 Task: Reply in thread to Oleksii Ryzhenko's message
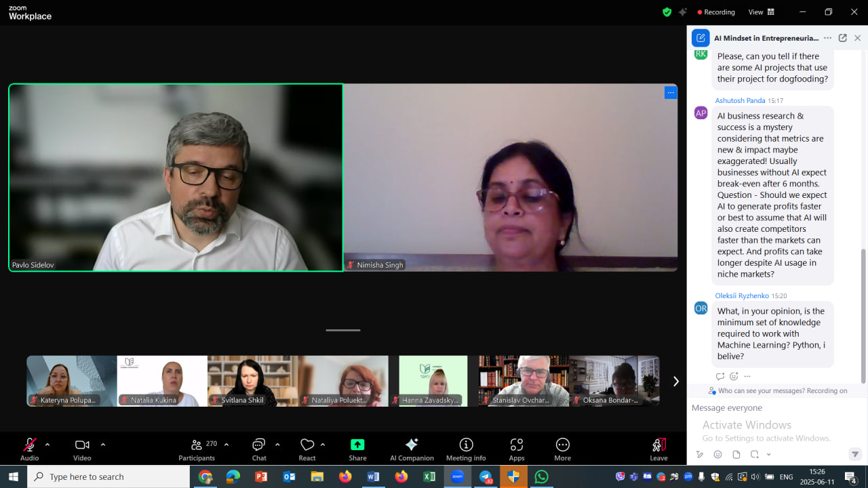pyautogui.click(x=720, y=376)
